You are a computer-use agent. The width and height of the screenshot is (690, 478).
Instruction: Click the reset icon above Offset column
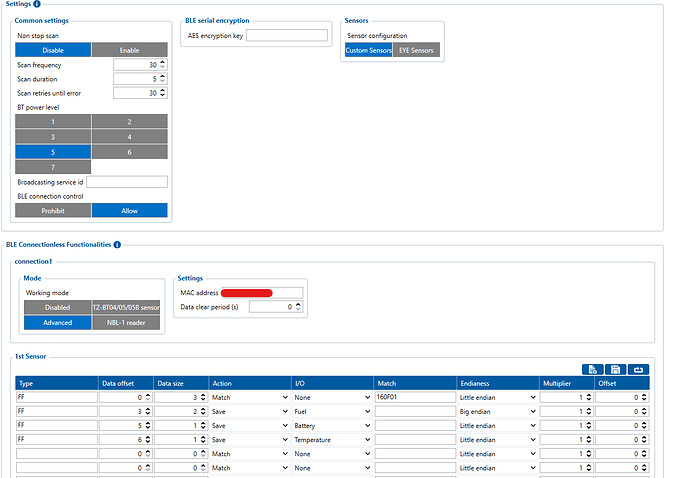coord(638,370)
